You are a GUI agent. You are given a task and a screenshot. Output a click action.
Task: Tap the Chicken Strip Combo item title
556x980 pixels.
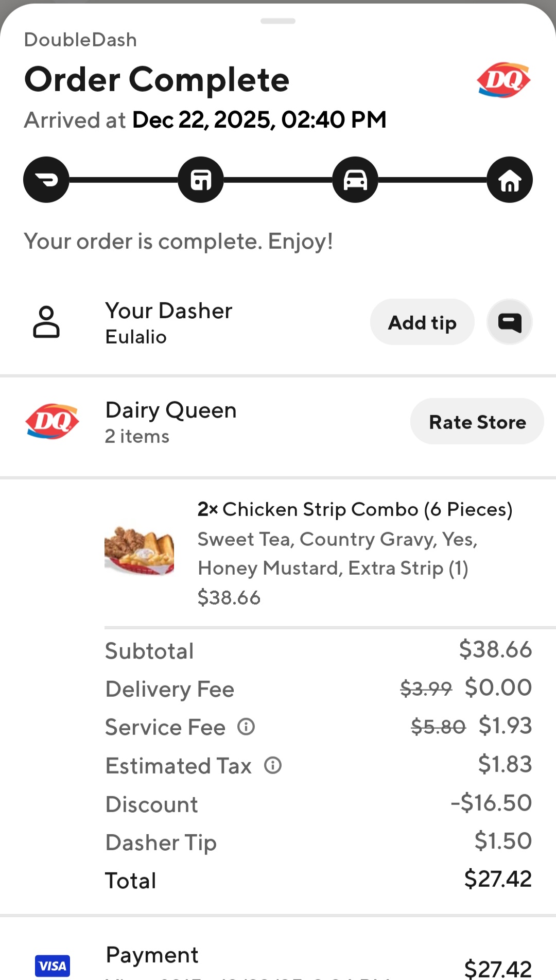point(355,509)
